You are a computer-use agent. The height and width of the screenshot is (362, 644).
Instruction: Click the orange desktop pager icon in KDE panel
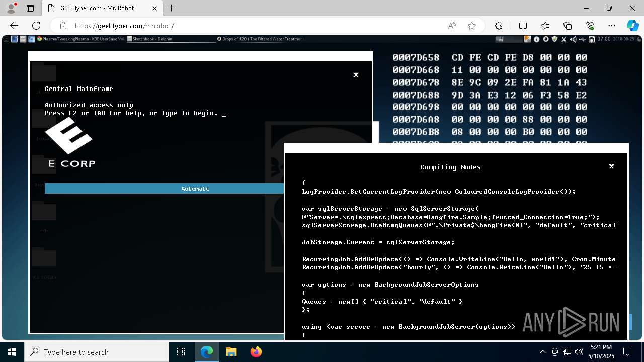pyautogui.click(x=528, y=39)
